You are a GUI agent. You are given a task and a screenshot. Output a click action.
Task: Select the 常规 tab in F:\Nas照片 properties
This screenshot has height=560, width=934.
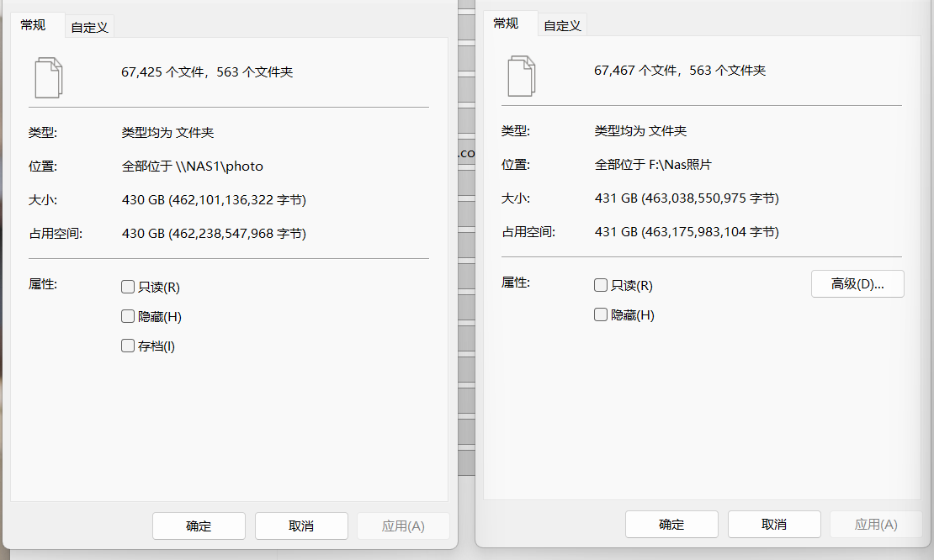click(x=507, y=24)
